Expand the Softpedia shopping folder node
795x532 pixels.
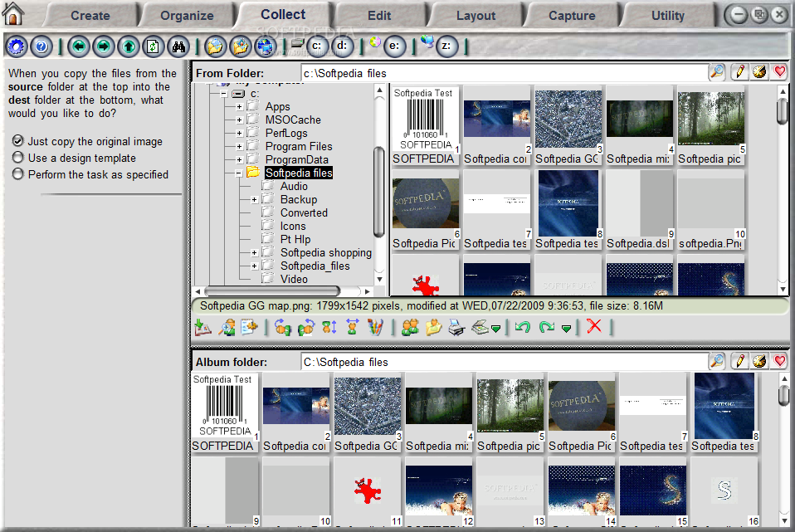(x=255, y=252)
